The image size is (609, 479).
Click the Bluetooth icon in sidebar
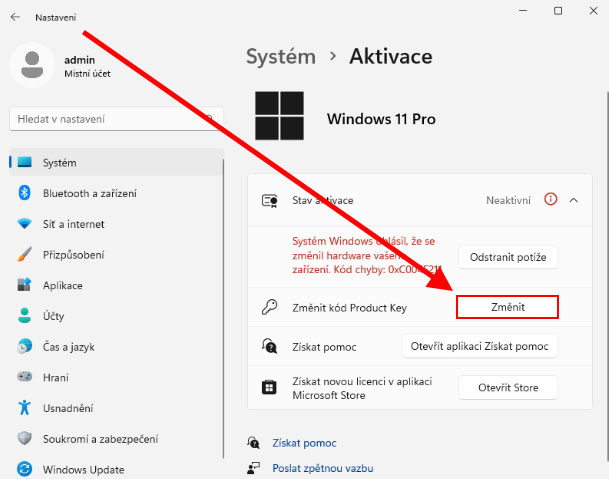pos(24,193)
